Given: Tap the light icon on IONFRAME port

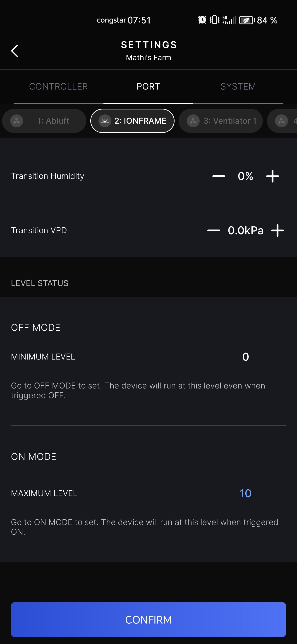Looking at the screenshot, I should pos(105,121).
